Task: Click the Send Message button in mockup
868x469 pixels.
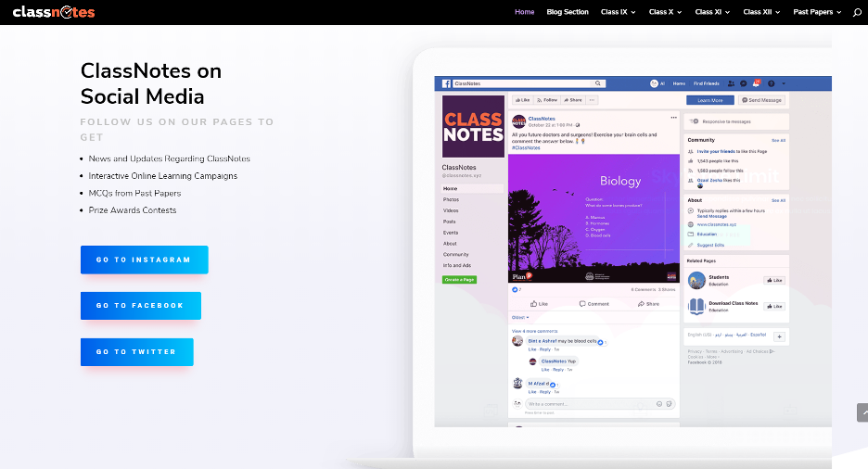Action: 761,100
